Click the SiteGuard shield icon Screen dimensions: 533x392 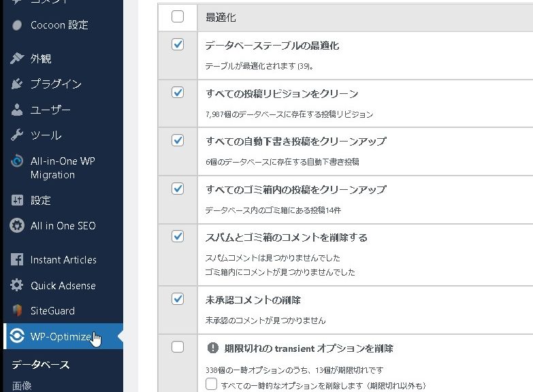point(17,311)
